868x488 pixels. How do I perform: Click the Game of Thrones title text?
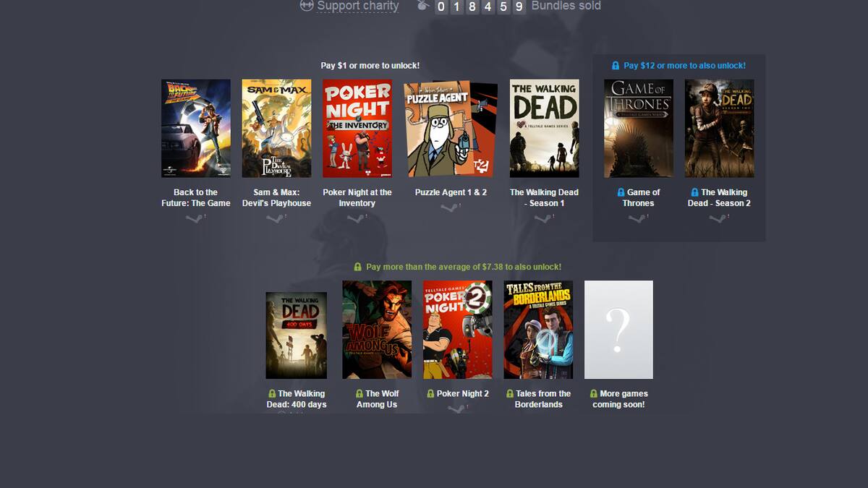click(x=641, y=197)
